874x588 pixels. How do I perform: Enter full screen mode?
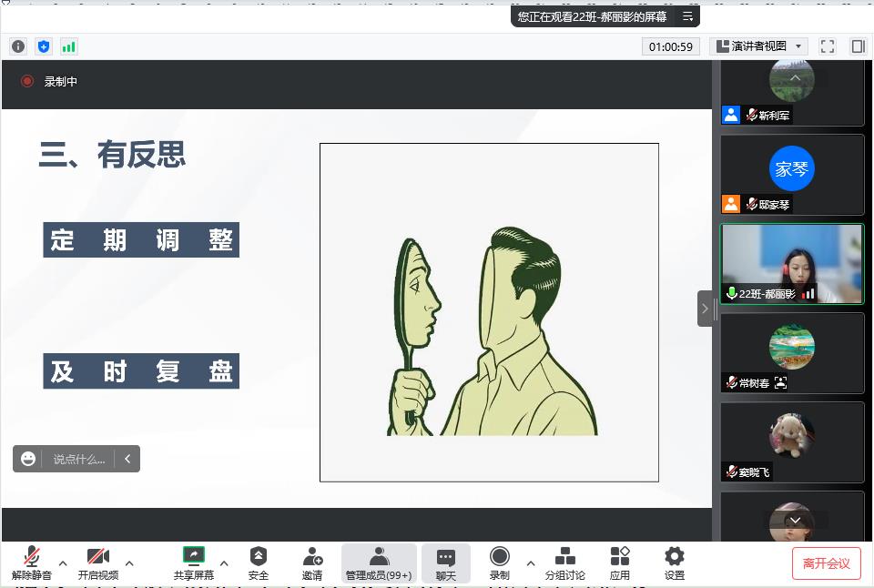point(828,46)
